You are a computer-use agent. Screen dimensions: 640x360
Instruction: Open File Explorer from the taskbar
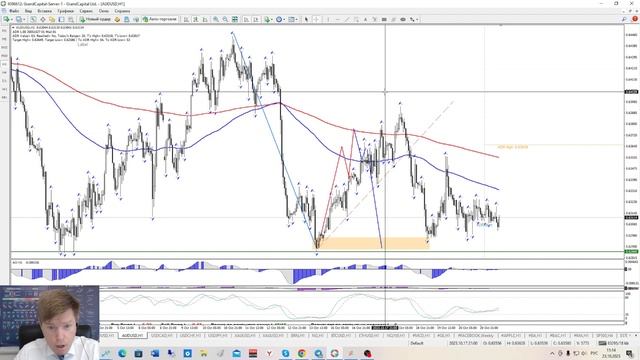(x=203, y=353)
